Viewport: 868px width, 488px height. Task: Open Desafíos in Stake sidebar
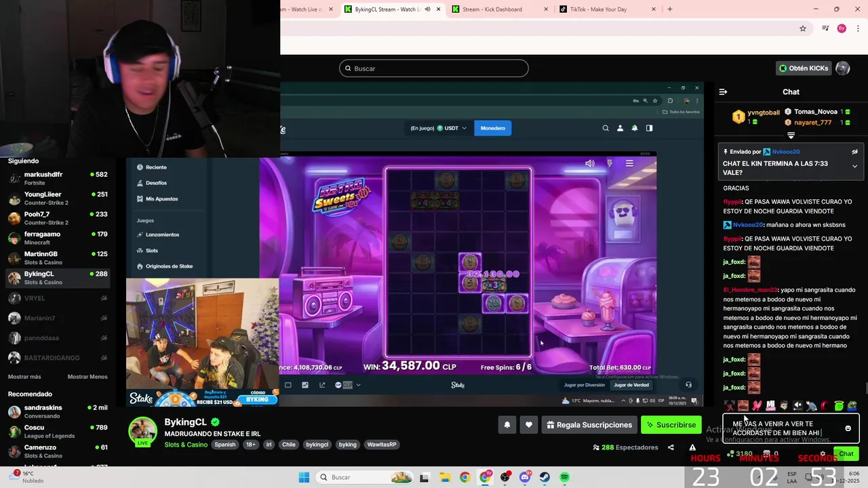(x=155, y=183)
